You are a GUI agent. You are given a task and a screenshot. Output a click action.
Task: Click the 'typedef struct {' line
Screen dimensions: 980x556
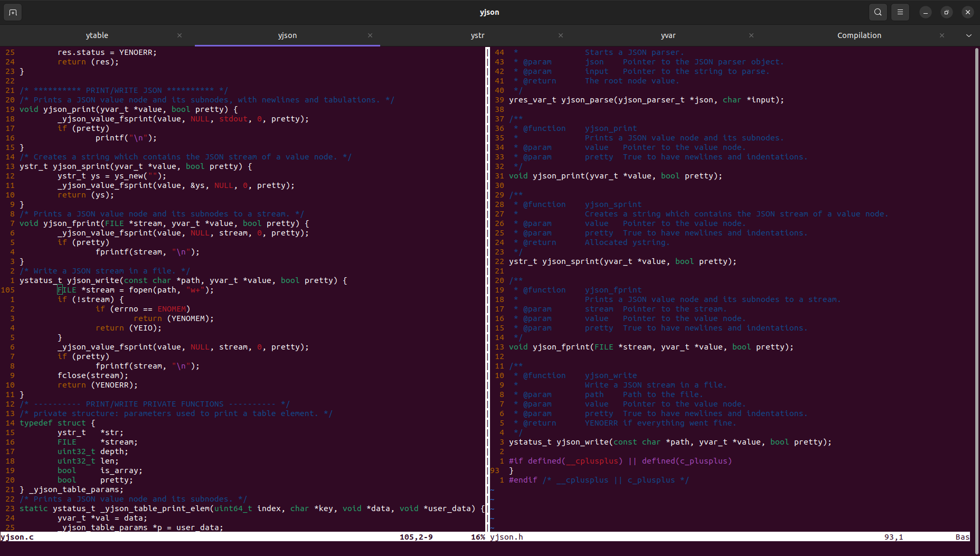[x=58, y=423]
